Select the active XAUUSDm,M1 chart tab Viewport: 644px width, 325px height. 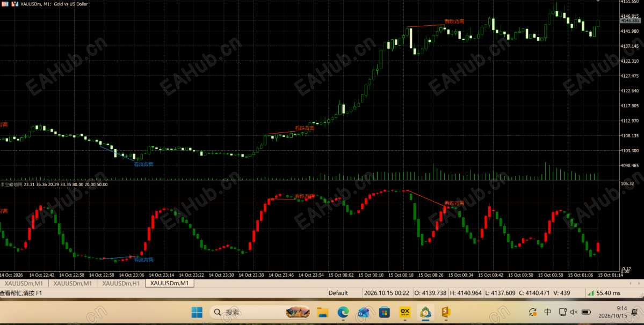[169, 283]
